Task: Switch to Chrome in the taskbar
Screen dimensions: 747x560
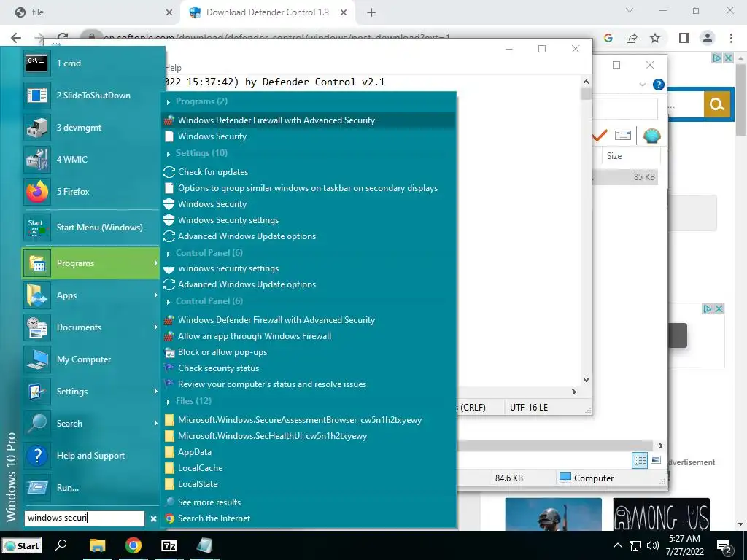Action: click(x=133, y=545)
